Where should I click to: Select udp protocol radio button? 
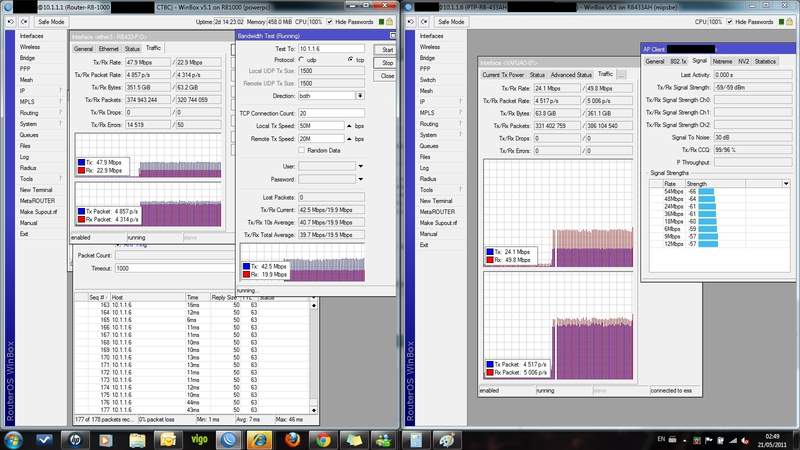tap(302, 60)
